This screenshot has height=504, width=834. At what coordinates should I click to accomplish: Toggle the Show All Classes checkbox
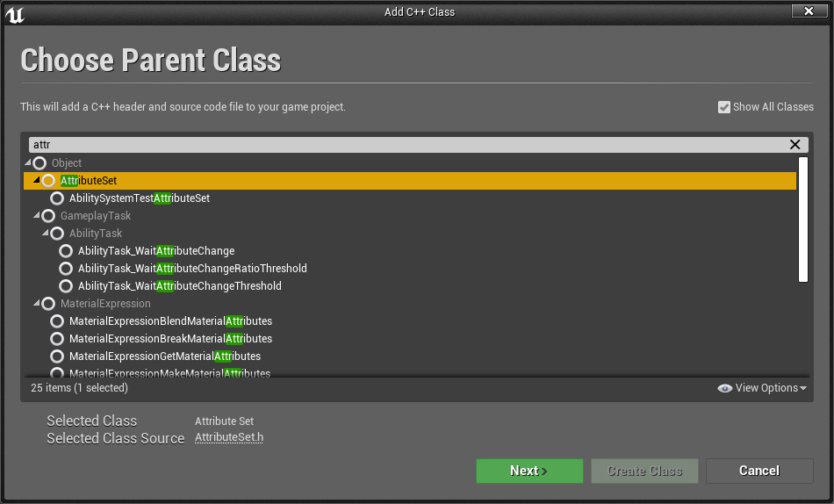click(724, 107)
